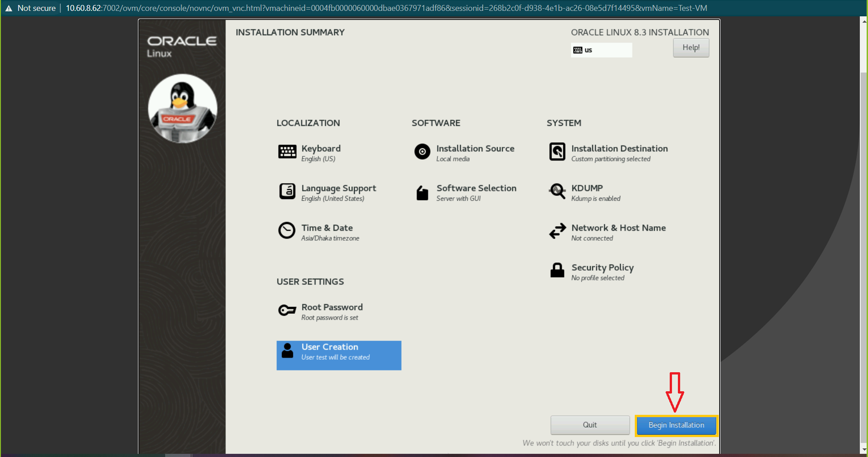This screenshot has width=868, height=457.
Task: Click 'Kdump is enabled' text
Action: 595,199
